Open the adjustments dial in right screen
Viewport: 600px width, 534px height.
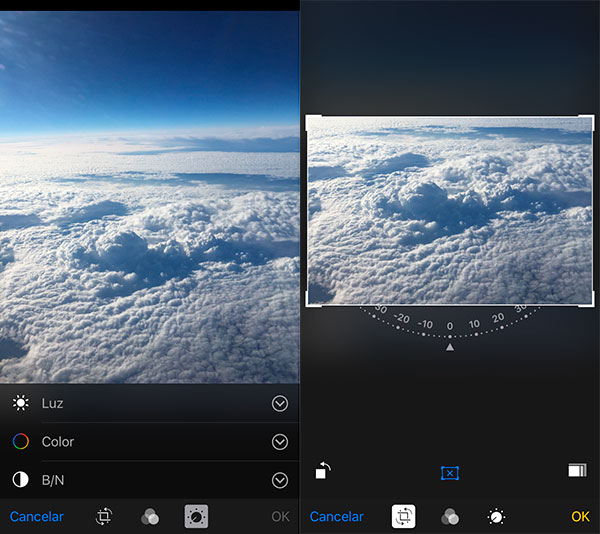click(496, 517)
